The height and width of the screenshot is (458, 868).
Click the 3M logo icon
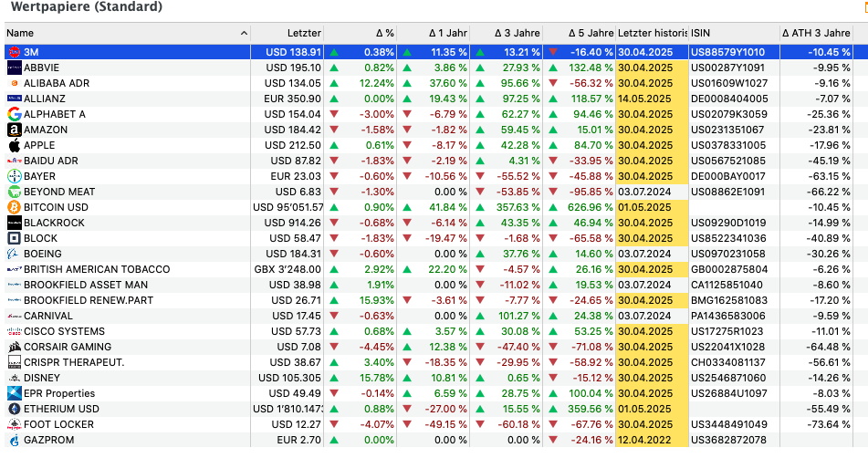coord(14,52)
